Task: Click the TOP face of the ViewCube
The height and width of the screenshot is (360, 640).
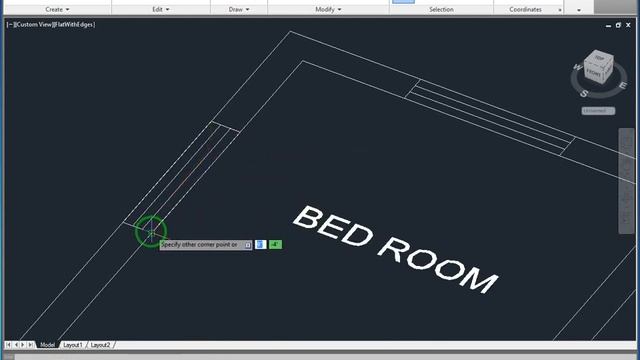Action: pyautogui.click(x=600, y=58)
